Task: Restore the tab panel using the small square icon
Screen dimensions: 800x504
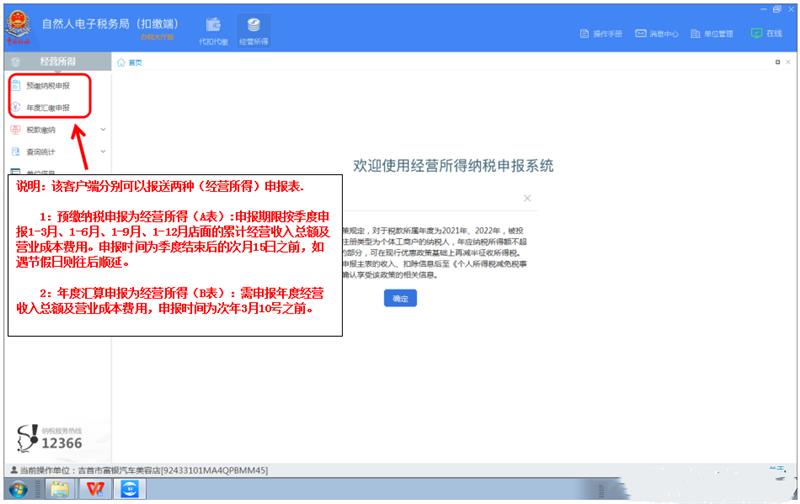Action: tap(778, 62)
